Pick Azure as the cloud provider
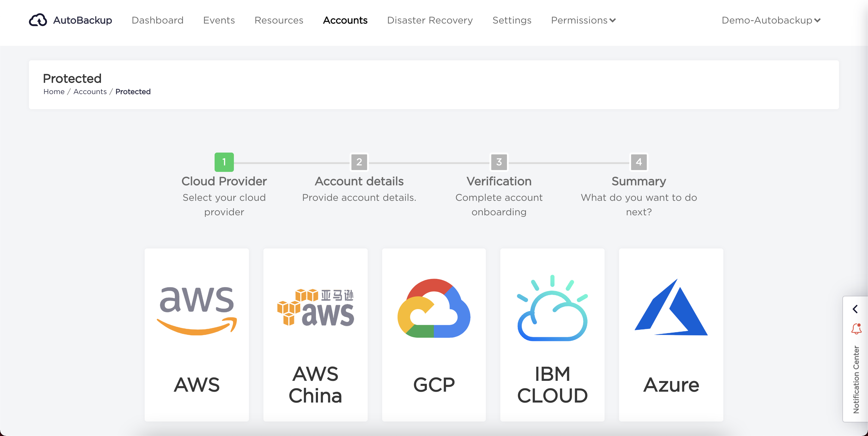Screen dimensions: 868x436 (671, 334)
